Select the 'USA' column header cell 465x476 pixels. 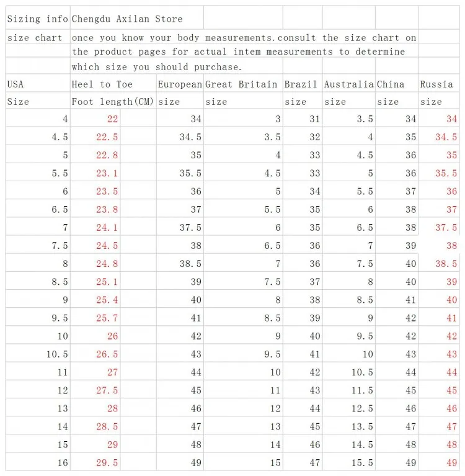[38, 84]
